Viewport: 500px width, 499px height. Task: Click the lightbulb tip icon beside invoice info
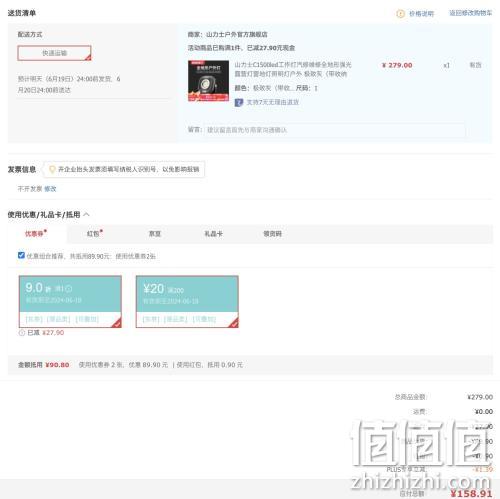coord(52,169)
